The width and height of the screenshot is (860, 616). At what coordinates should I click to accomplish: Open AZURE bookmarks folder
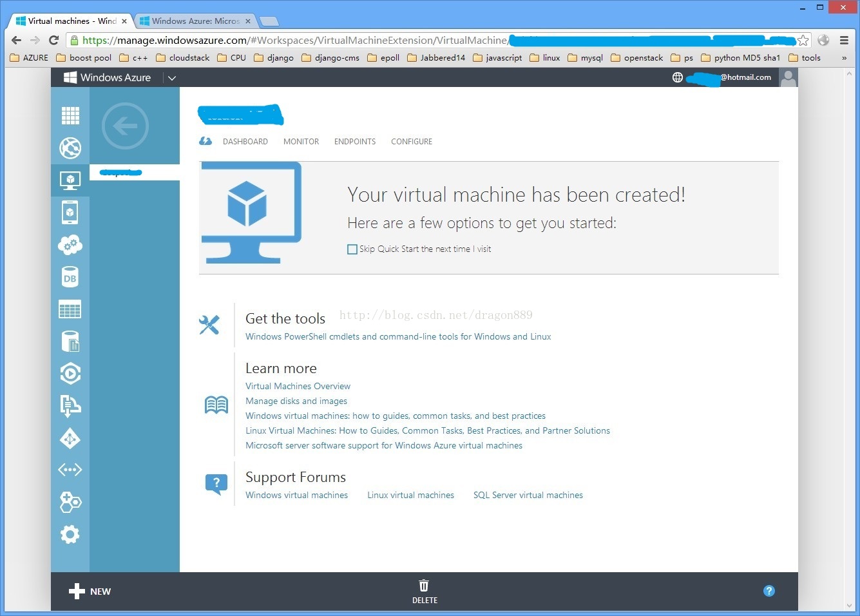click(x=30, y=58)
